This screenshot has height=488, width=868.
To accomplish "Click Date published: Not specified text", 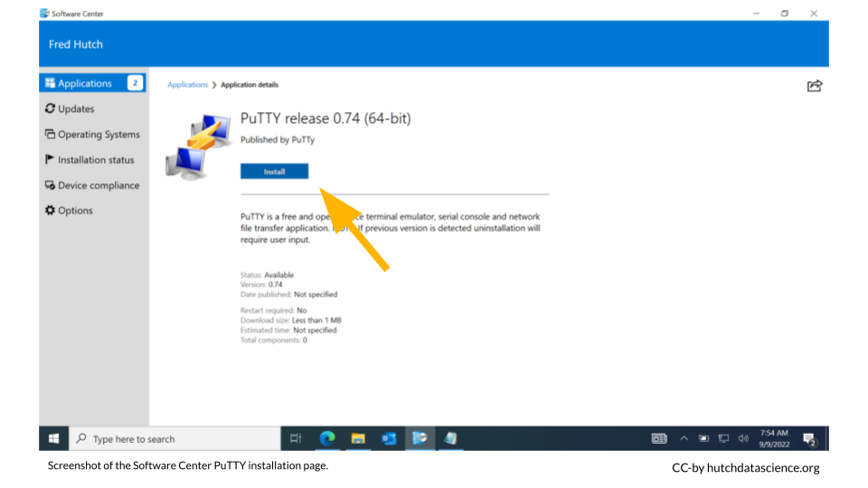I will pyautogui.click(x=288, y=295).
